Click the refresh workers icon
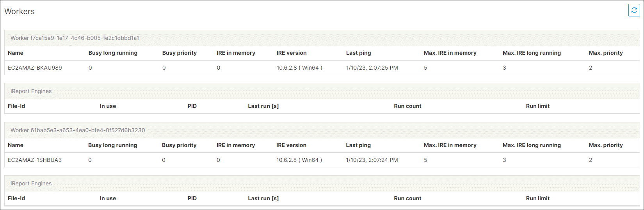The height and width of the screenshot is (210, 644). point(634,11)
